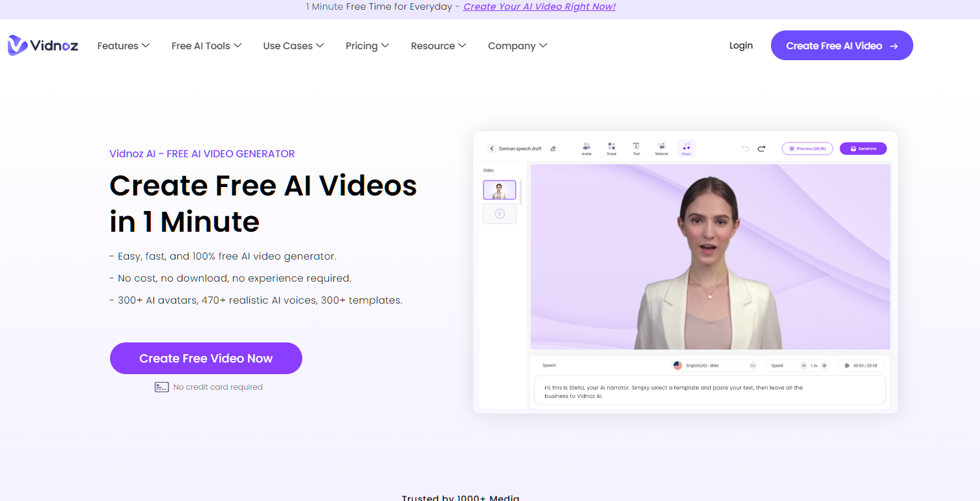Click the Create Free AI Video button
Image resolution: width=980 pixels, height=501 pixels.
click(x=841, y=45)
